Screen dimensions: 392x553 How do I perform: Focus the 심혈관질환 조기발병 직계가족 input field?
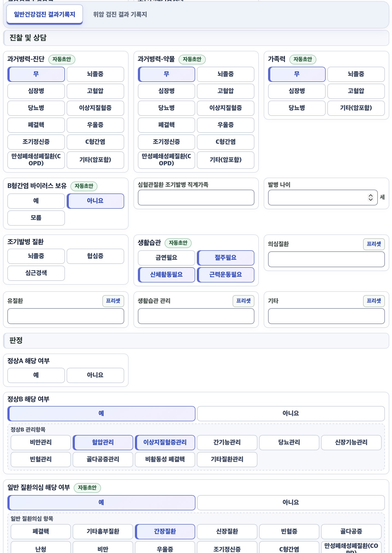(196, 198)
